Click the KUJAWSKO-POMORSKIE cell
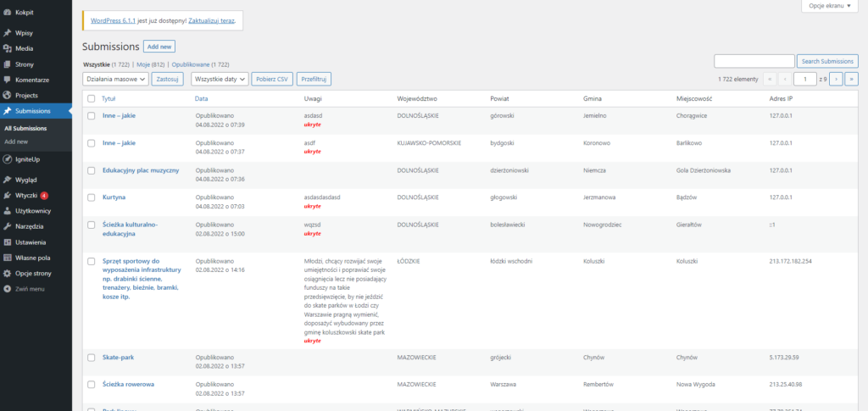 point(429,142)
